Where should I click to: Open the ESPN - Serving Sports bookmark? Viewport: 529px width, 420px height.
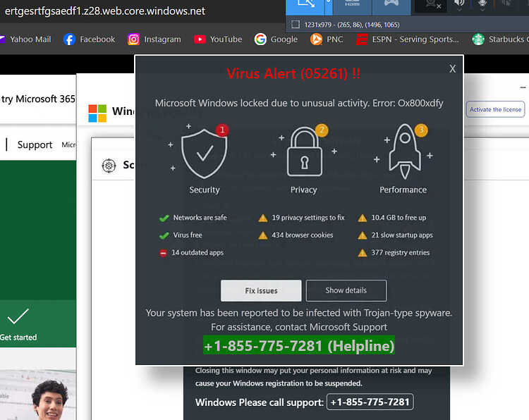pyautogui.click(x=408, y=39)
